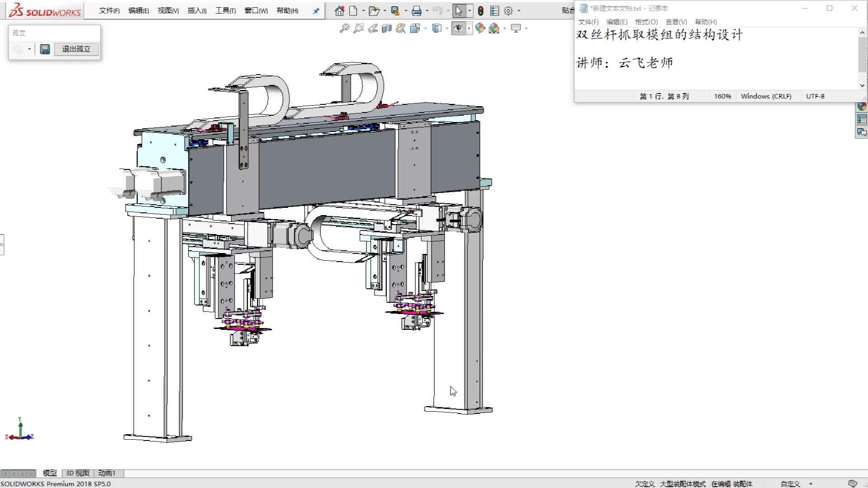
Task: Click the 退出孤立 button
Action: click(76, 49)
